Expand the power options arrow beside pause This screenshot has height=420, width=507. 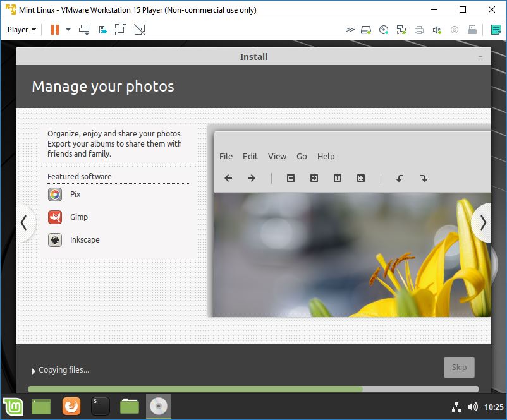68,30
